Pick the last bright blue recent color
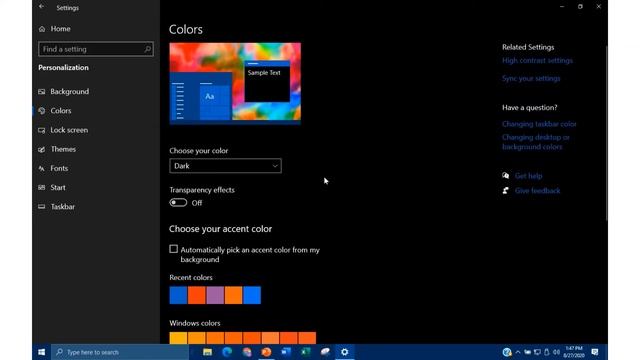The width and height of the screenshot is (640, 360). coord(252,295)
